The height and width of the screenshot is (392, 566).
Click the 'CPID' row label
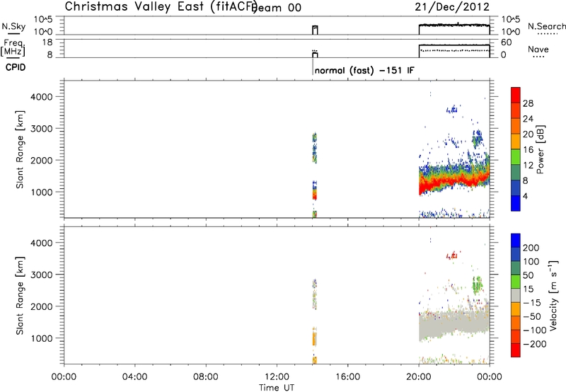pyautogui.click(x=16, y=67)
